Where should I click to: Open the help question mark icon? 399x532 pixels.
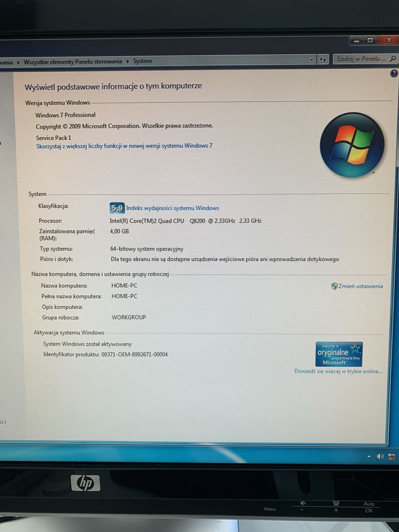(394, 73)
